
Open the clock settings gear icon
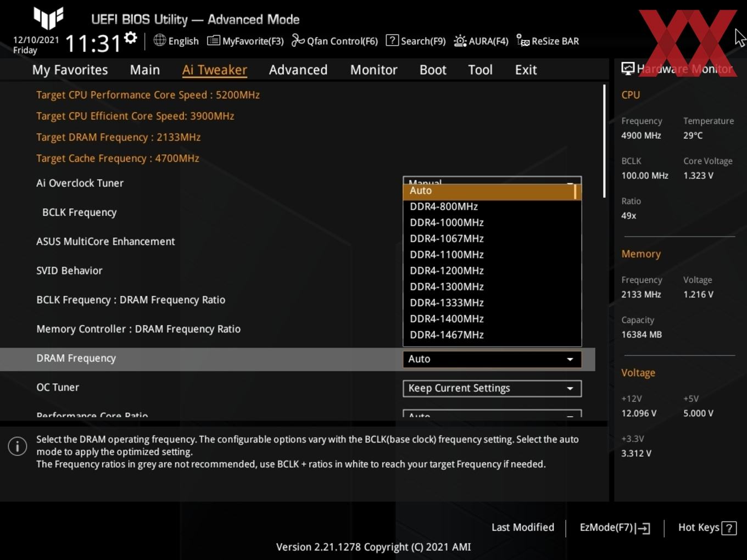point(130,38)
